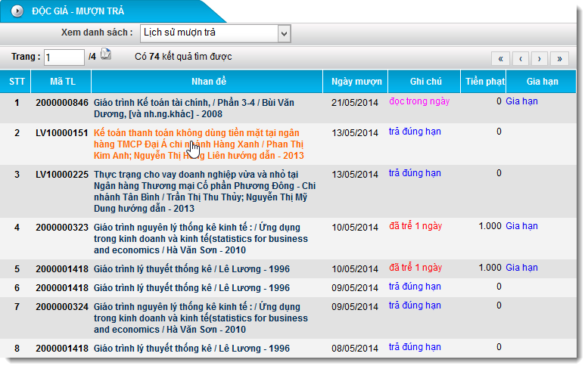Screen dimensions: 588x369
Task: Open the Lịch sử mượn trả dropdown
Action: click(215, 33)
